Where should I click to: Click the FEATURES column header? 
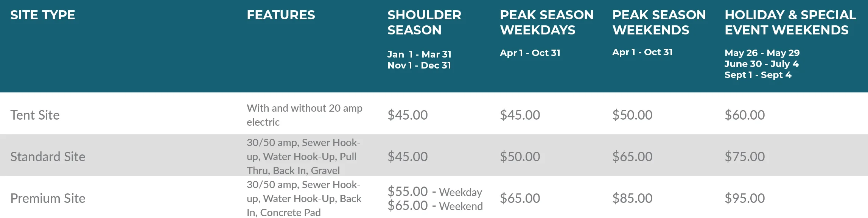(x=281, y=15)
